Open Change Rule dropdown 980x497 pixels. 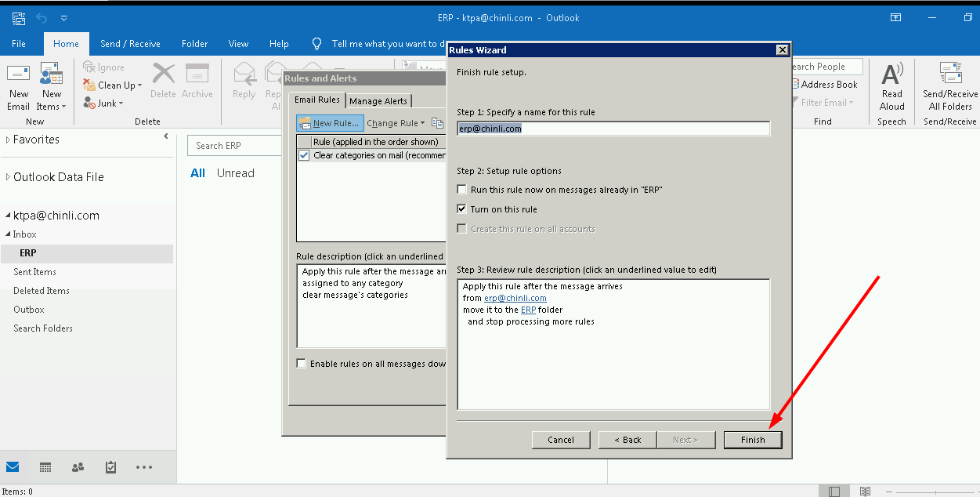coord(396,123)
